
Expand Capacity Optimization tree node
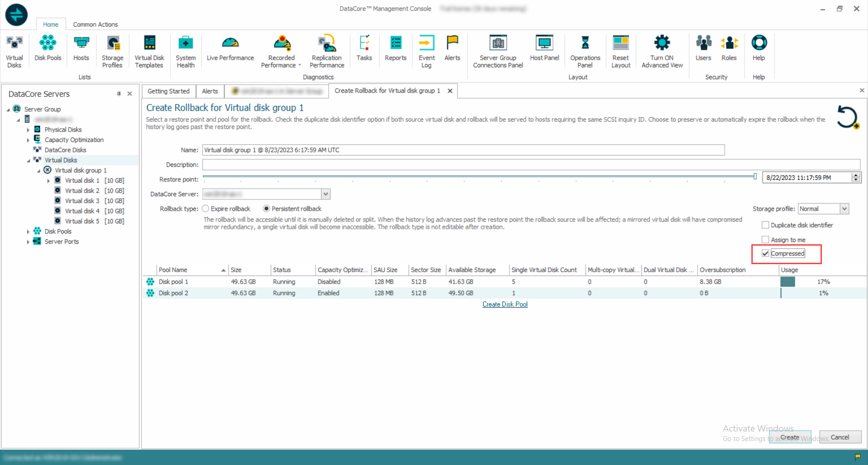pos(28,140)
